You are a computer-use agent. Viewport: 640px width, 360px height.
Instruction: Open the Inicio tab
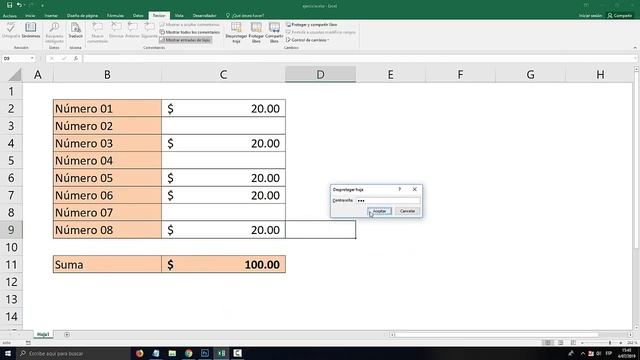click(x=30, y=16)
